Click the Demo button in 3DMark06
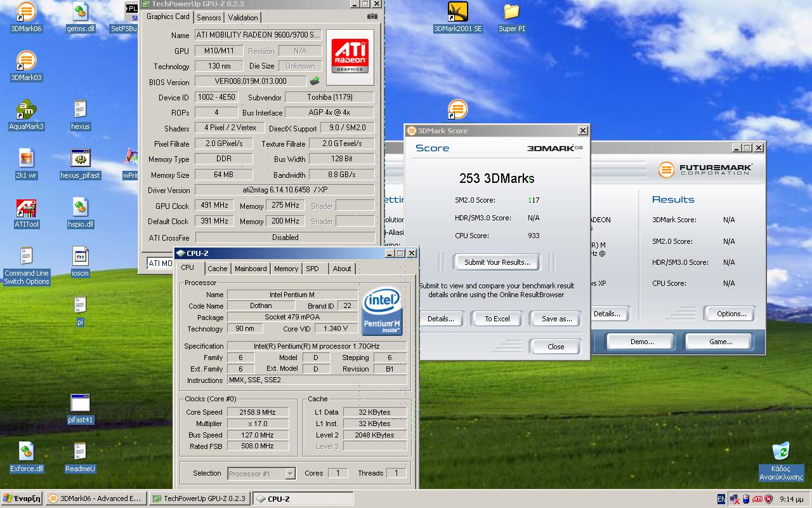This screenshot has width=812, height=508. (x=642, y=342)
